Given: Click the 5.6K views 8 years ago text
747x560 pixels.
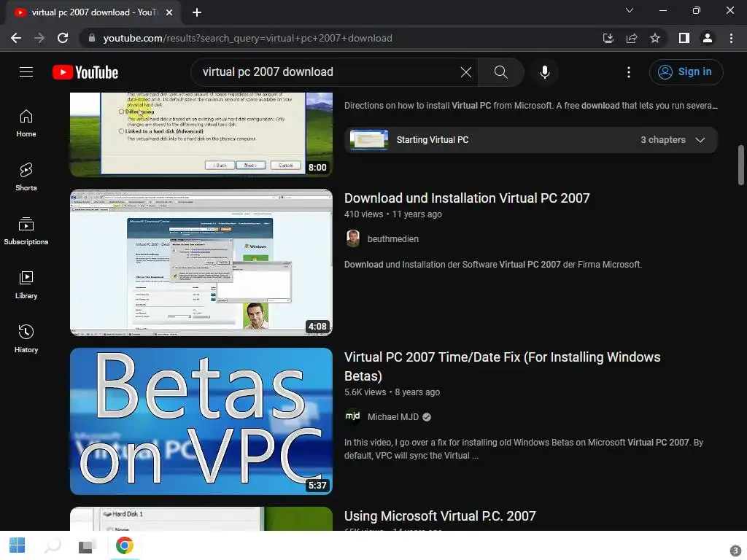Looking at the screenshot, I should (392, 392).
